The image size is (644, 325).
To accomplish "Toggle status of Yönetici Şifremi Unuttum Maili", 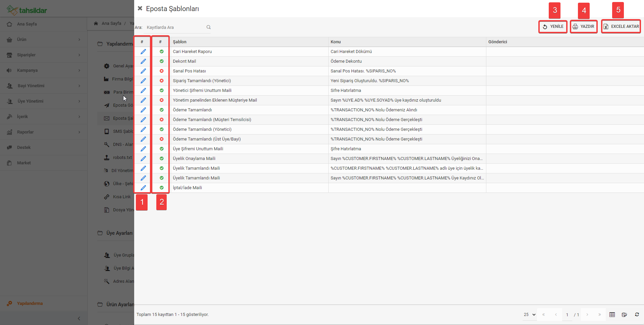I will (x=162, y=91).
